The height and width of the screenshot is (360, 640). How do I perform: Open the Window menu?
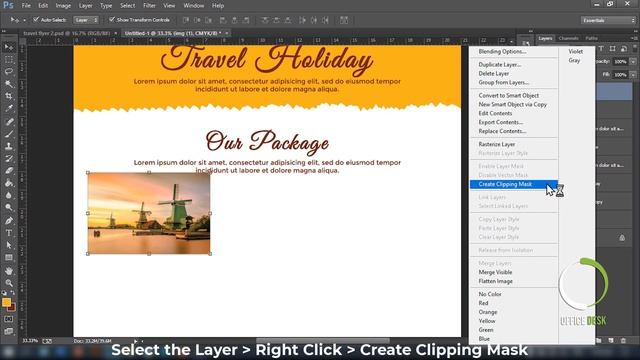tap(193, 6)
